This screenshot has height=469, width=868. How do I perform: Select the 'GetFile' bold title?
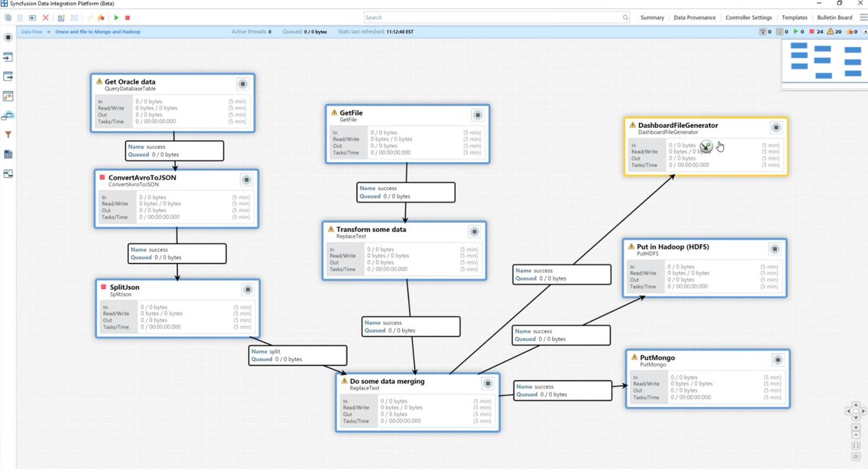[x=351, y=113]
